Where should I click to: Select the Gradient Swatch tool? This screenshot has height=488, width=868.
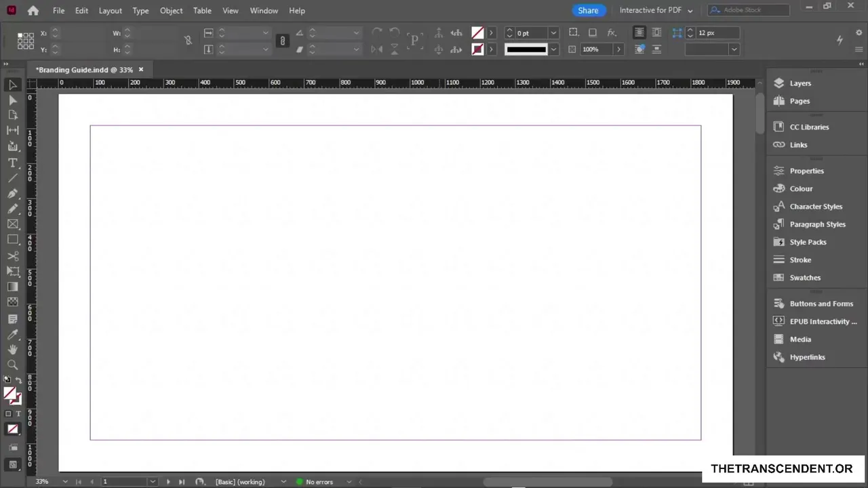(x=12, y=287)
